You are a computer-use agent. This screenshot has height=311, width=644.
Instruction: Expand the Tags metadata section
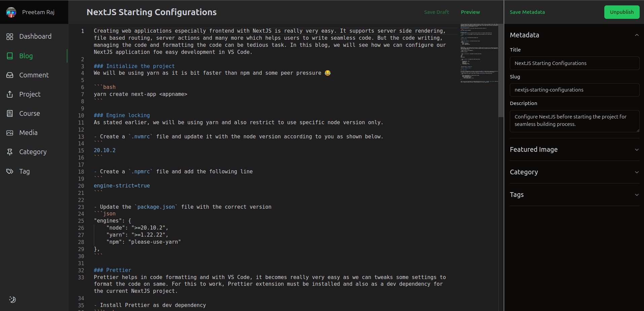click(574, 195)
